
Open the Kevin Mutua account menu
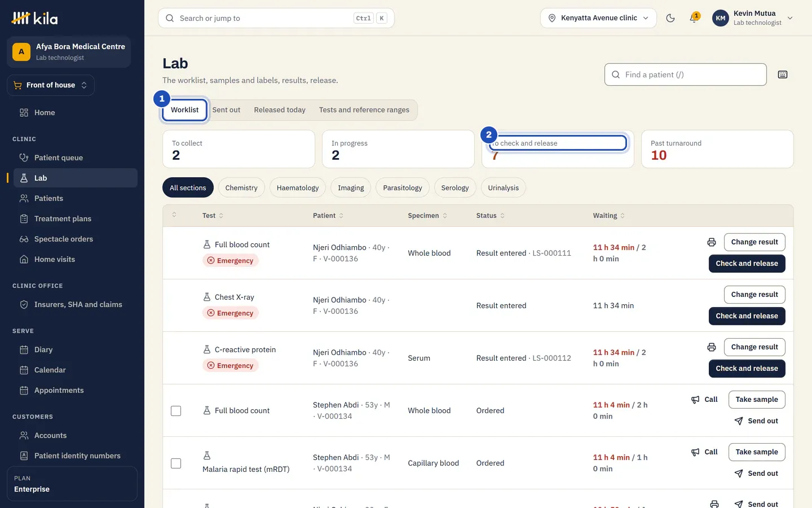pos(753,18)
